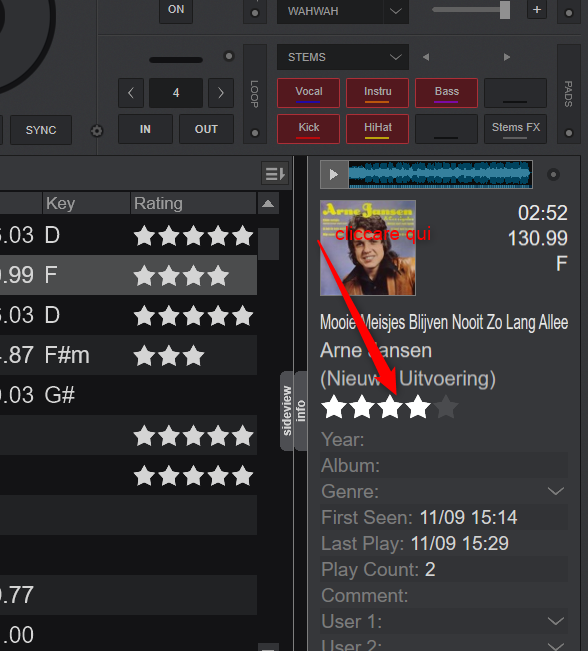Image resolution: width=588 pixels, height=651 pixels.
Task: Toggle the Bass stem pad
Action: [x=446, y=93]
